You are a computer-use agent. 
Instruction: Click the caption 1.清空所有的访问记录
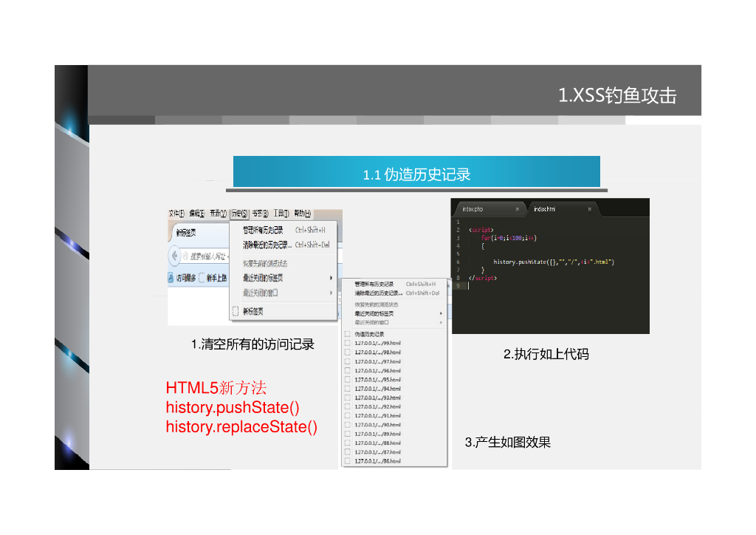pos(252,344)
